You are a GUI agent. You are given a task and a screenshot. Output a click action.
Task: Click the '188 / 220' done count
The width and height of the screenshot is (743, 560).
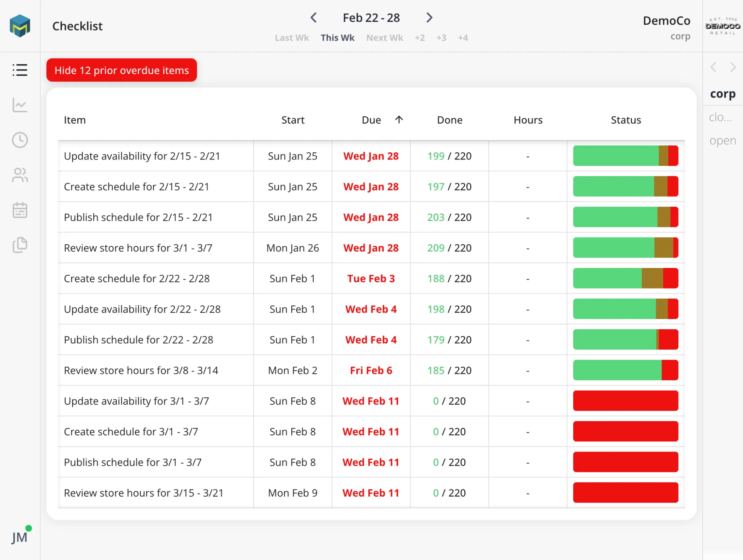tap(449, 279)
